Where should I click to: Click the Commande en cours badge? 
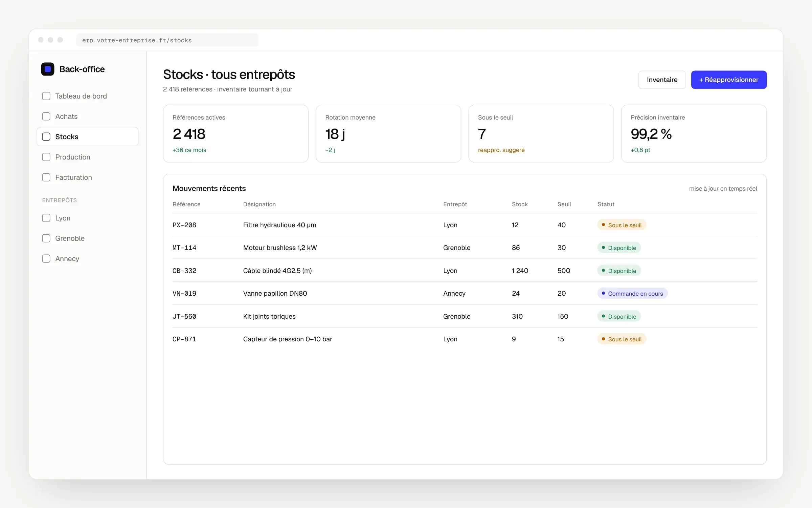click(x=633, y=293)
